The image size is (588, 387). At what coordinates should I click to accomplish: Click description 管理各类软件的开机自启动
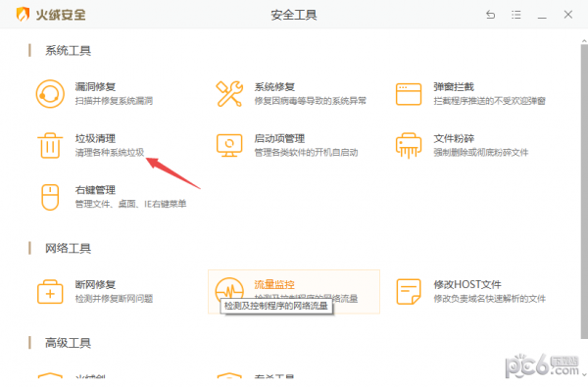(307, 153)
